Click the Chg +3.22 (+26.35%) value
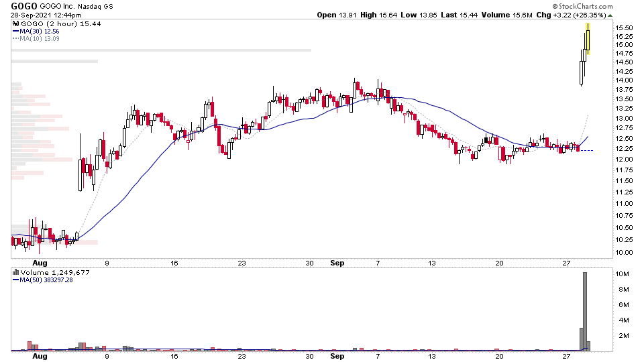The image size is (644, 362). (x=571, y=15)
